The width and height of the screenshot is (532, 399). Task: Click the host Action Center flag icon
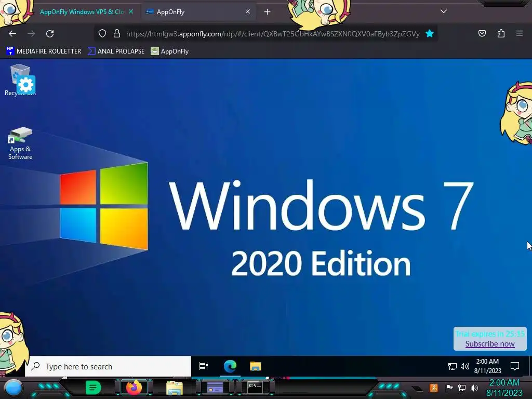tap(449, 388)
